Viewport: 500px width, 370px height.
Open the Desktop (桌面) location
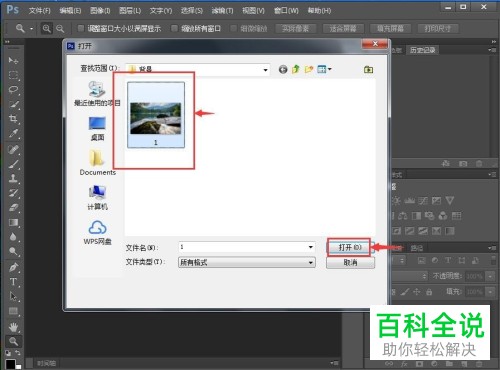97,128
